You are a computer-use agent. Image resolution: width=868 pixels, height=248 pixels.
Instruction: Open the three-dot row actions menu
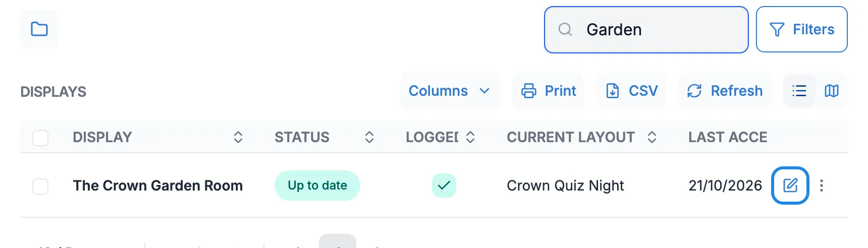[x=822, y=185]
